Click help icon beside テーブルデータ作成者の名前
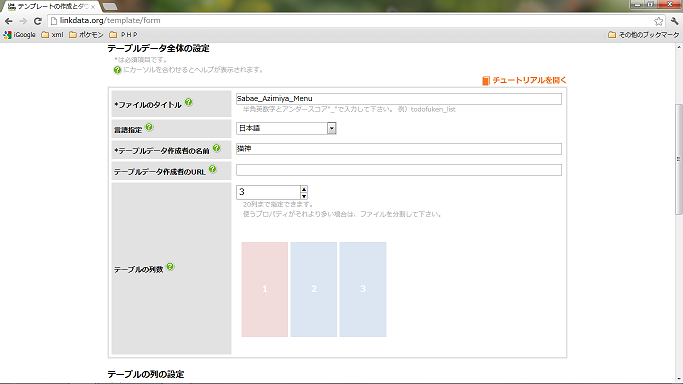Screen dimensions: 683x384 coord(216,148)
